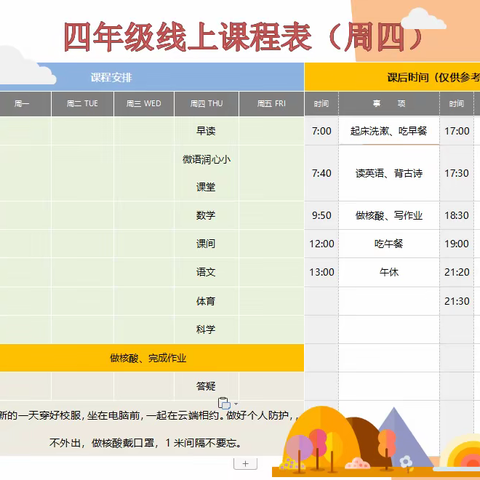Click the 18:30 time cell
This screenshot has width=480, height=480.
click(457, 215)
